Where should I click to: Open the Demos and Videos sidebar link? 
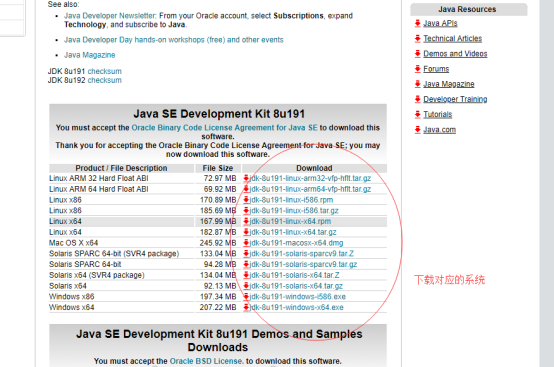click(x=455, y=54)
